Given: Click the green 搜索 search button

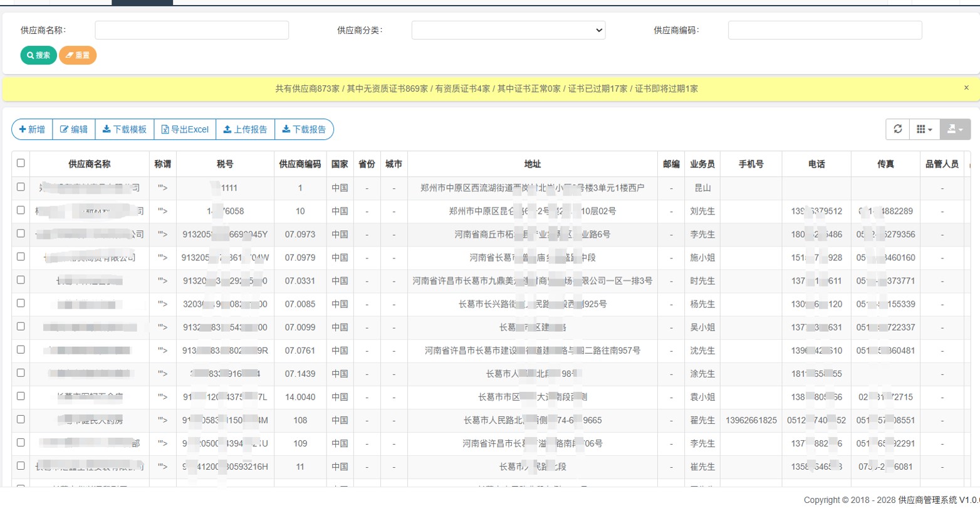Looking at the screenshot, I should (x=38, y=55).
